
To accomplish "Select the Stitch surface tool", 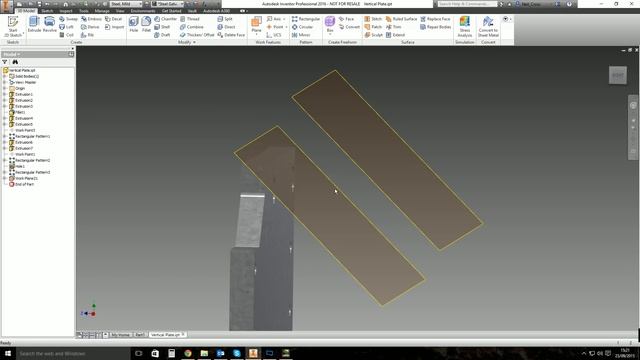I will tap(373, 19).
